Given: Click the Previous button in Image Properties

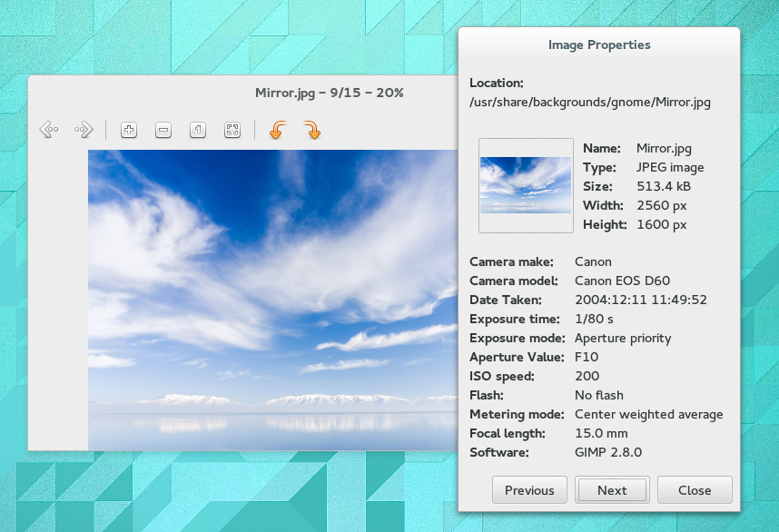Looking at the screenshot, I should (x=529, y=489).
